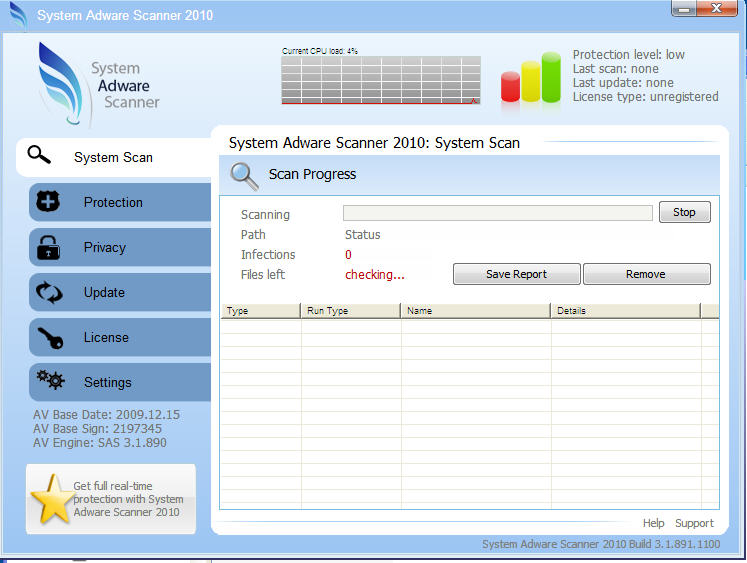Image resolution: width=747 pixels, height=563 pixels.
Task: Click the protection level bar chart icon
Action: coord(531,78)
